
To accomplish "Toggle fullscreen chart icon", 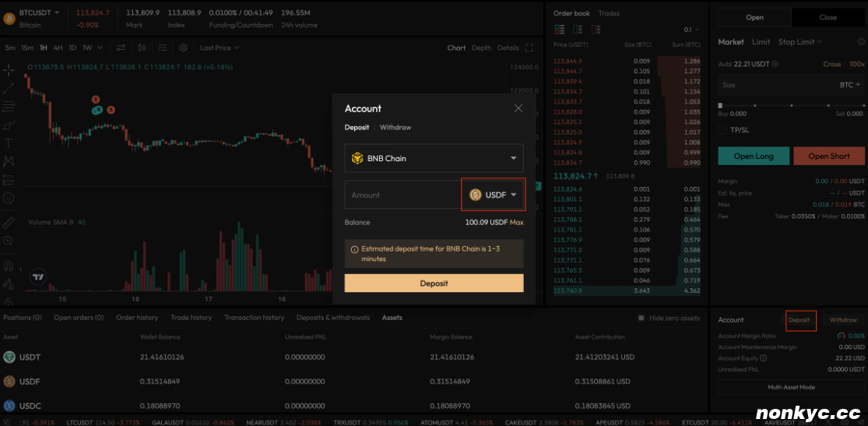I will coord(529,48).
